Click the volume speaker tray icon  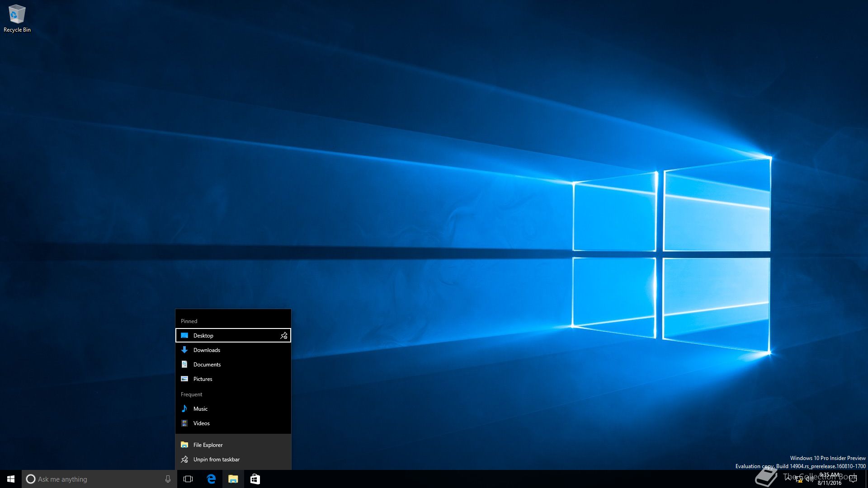click(809, 479)
